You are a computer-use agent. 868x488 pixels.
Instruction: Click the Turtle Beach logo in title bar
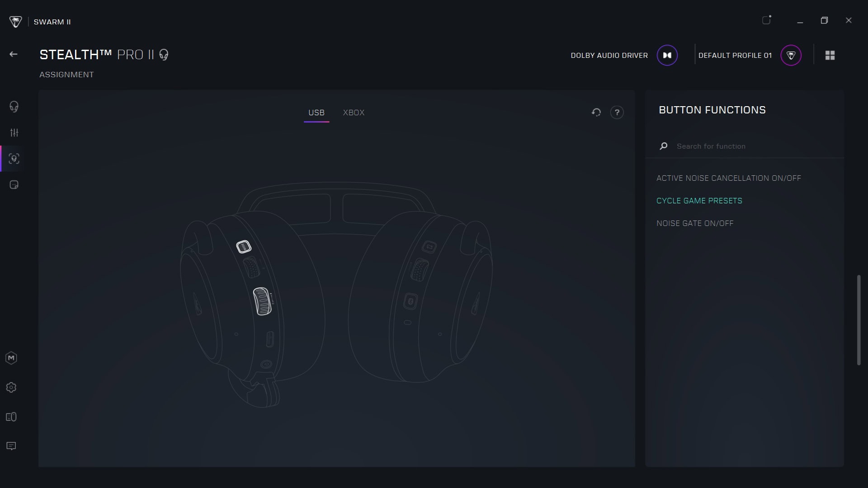(15, 22)
